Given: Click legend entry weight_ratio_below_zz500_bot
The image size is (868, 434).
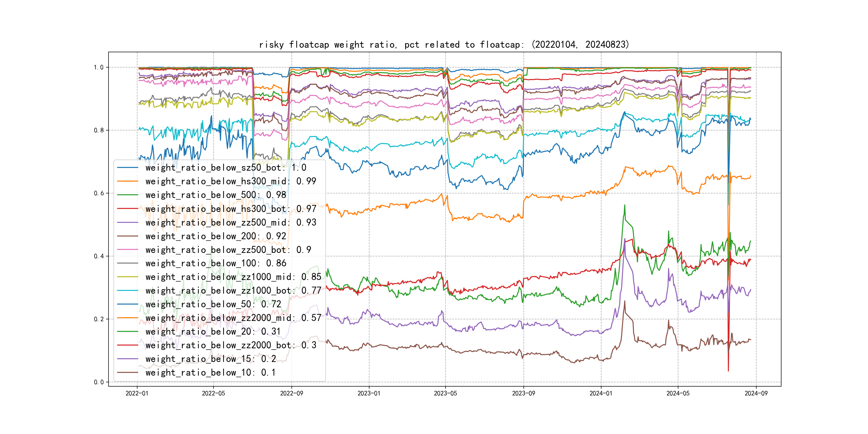Looking at the screenshot, I should pos(228,250).
